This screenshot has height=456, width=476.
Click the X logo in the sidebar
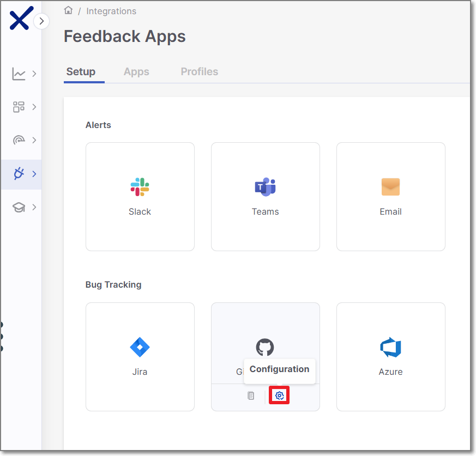pos(21,18)
